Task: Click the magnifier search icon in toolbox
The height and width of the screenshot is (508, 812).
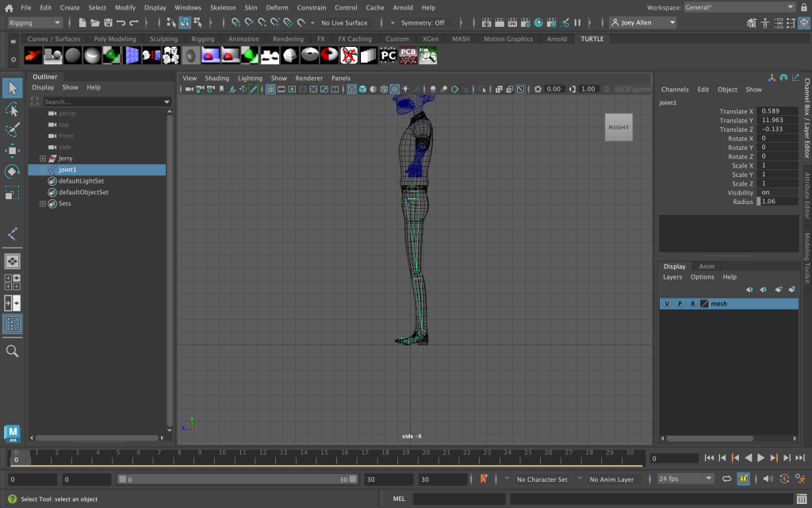Action: pos(12,351)
